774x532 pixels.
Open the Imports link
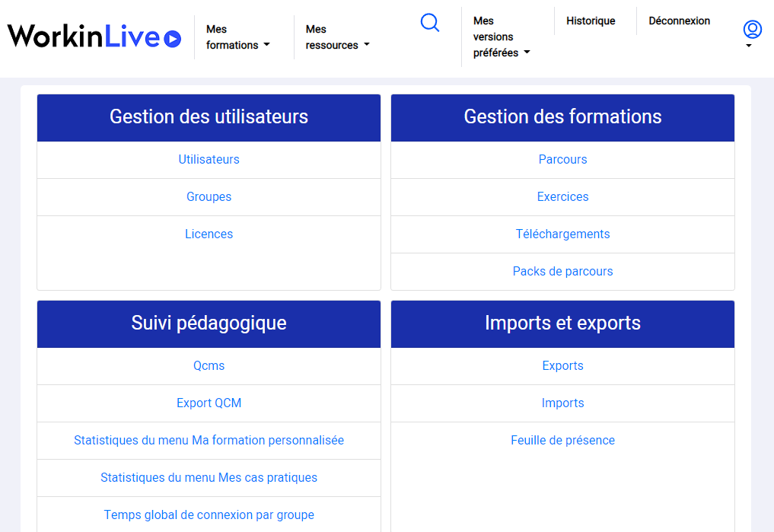pos(562,403)
